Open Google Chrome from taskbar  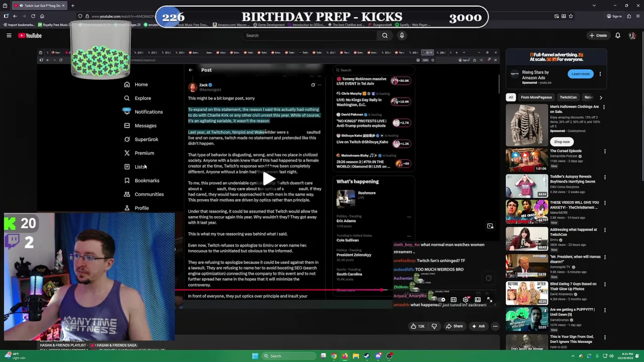pos(334,356)
